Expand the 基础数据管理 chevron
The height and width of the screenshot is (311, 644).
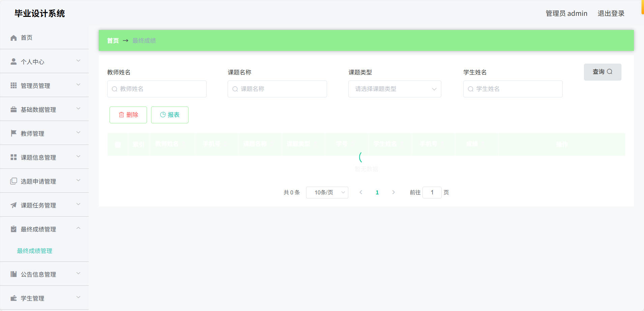(78, 109)
